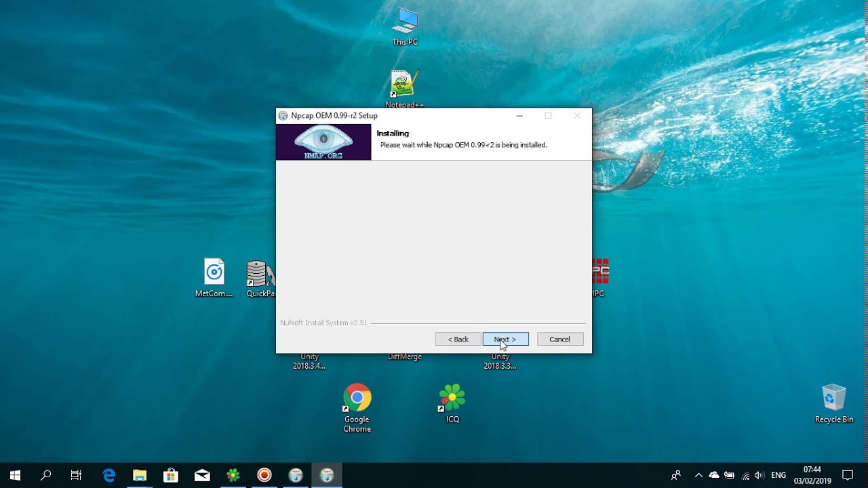This screenshot has height=488, width=868.
Task: Open This PC desktop icon
Action: coord(405,27)
